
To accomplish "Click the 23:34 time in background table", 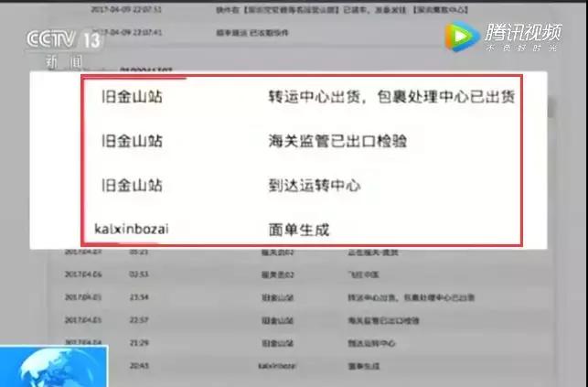I will [x=139, y=297].
